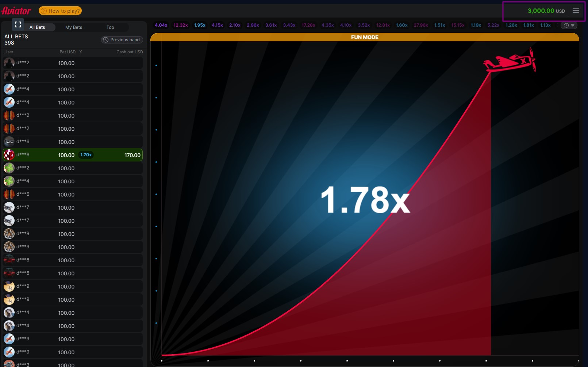Click the Aviator logo
The image size is (588, 367).
coord(16,11)
